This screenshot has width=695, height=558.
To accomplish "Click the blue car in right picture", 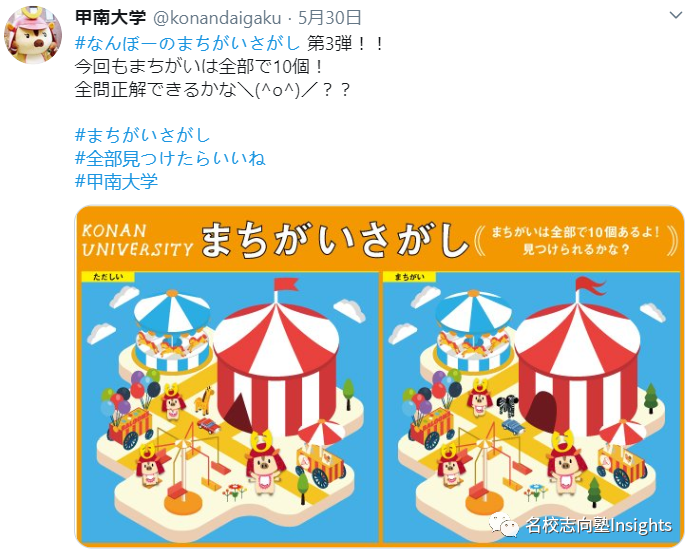I will pyautogui.click(x=513, y=426).
